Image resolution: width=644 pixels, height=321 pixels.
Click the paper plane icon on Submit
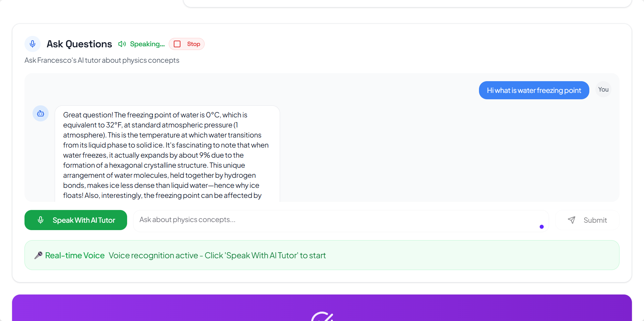572,220
